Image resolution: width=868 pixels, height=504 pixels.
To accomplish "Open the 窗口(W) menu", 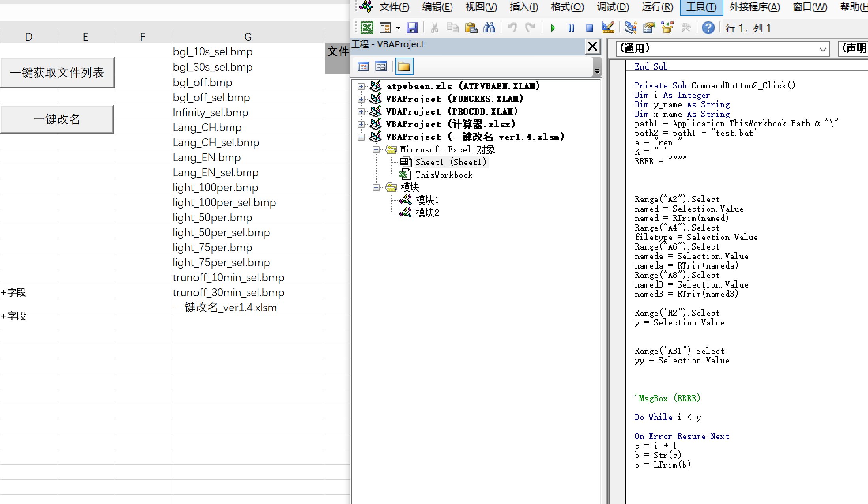I will click(810, 7).
